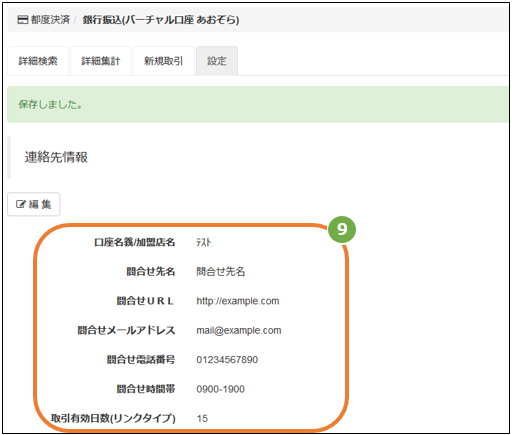Open the 新規取引 tab
This screenshot has height=435, width=512.
(x=164, y=61)
